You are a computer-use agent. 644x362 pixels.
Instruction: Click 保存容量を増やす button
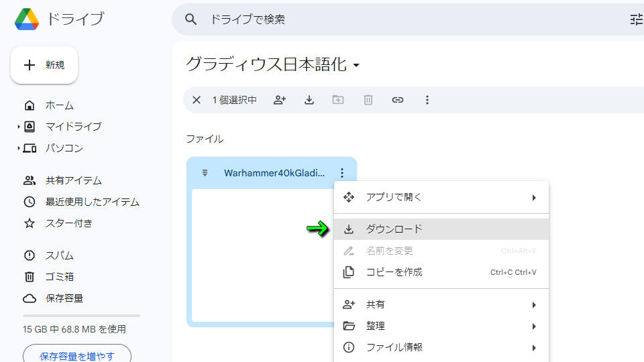click(77, 355)
